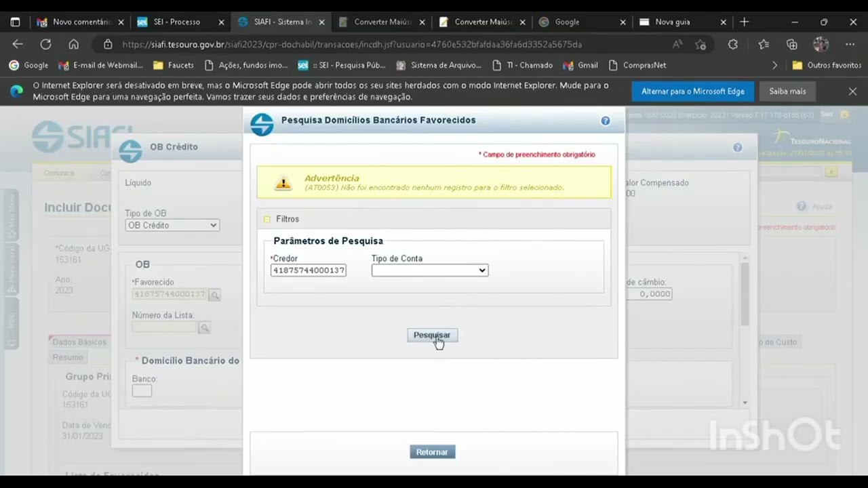This screenshot has height=488, width=868.
Task: Show more bookmarks chevron
Action: pos(775,65)
